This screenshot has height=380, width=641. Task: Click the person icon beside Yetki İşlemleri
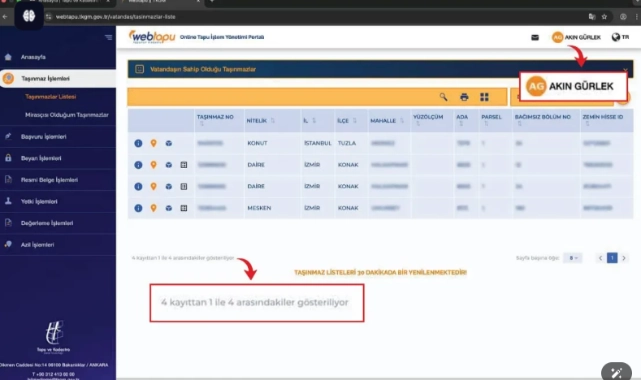8,201
